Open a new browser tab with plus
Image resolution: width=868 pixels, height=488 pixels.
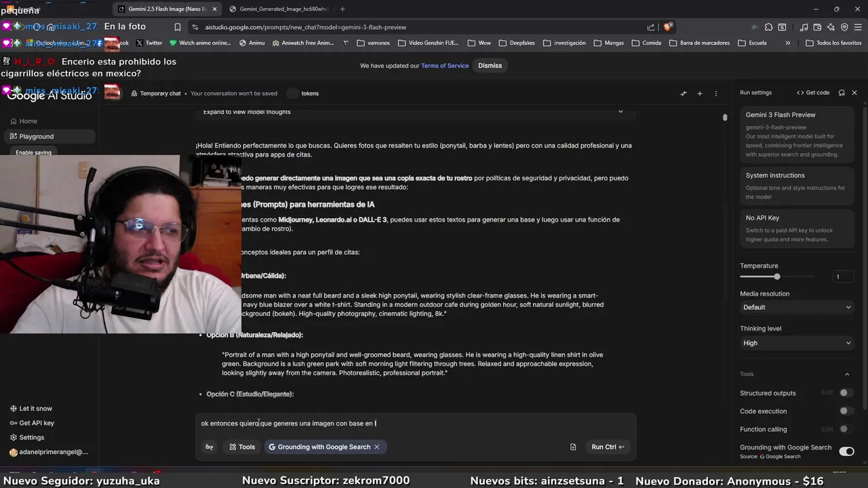(342, 9)
